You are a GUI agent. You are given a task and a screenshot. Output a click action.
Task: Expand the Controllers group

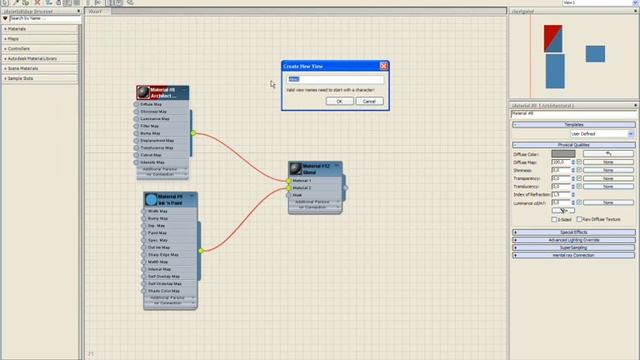(x=40, y=49)
